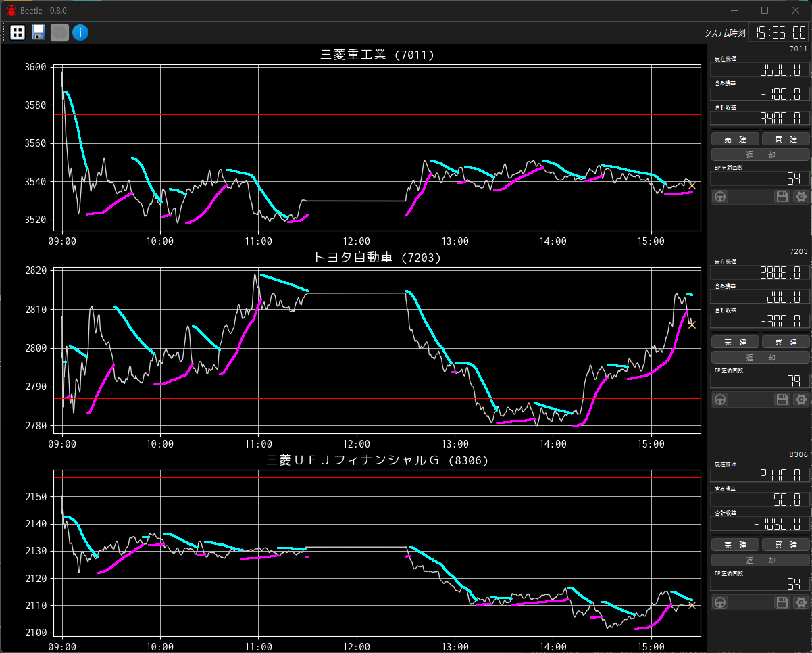
Task: Click the unrealized P/L value 200.0
Action: tap(761, 297)
